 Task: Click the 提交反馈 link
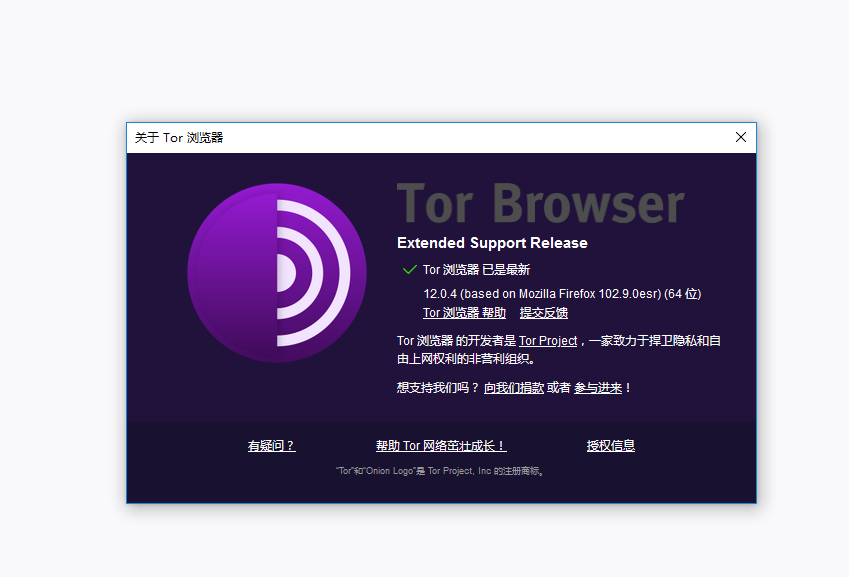544,313
